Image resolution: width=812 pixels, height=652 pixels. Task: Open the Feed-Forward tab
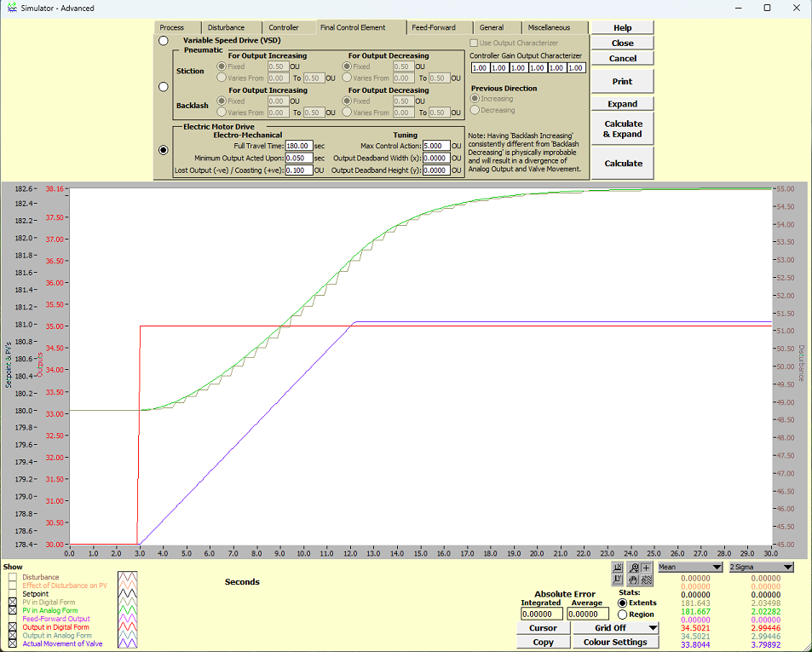(434, 27)
